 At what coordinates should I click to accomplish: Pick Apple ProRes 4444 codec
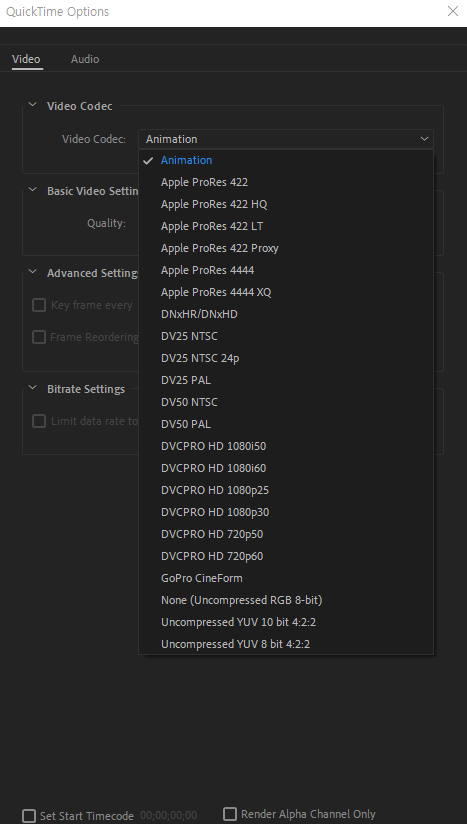(x=286, y=270)
